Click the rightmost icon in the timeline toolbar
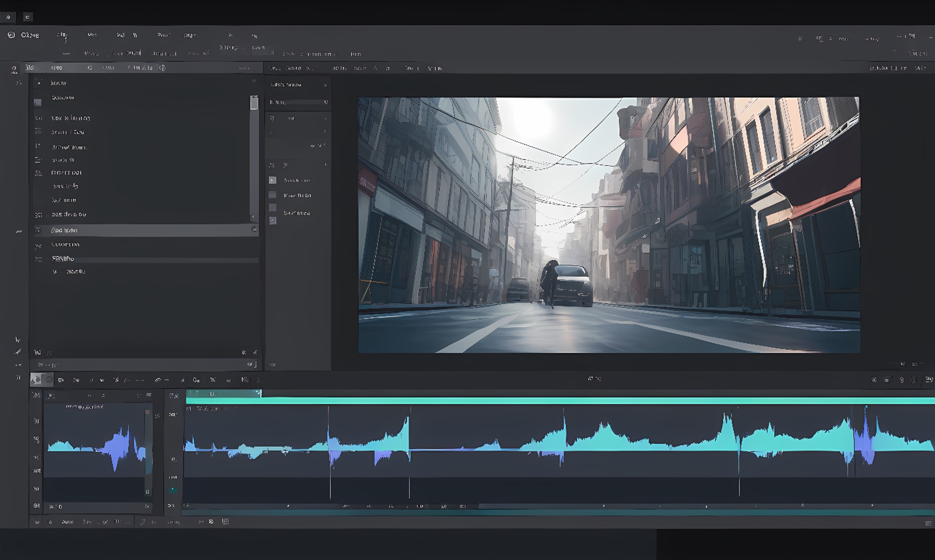This screenshot has height=560, width=935. point(929,380)
